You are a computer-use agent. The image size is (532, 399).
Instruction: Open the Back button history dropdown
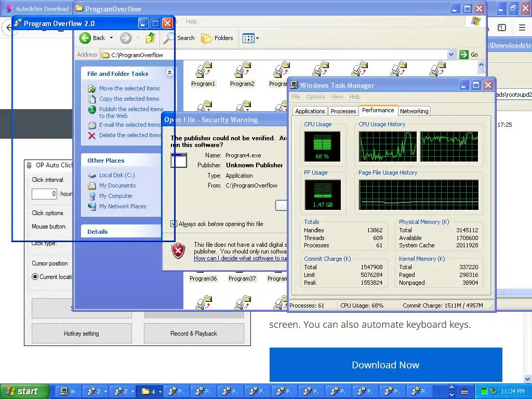click(x=111, y=38)
